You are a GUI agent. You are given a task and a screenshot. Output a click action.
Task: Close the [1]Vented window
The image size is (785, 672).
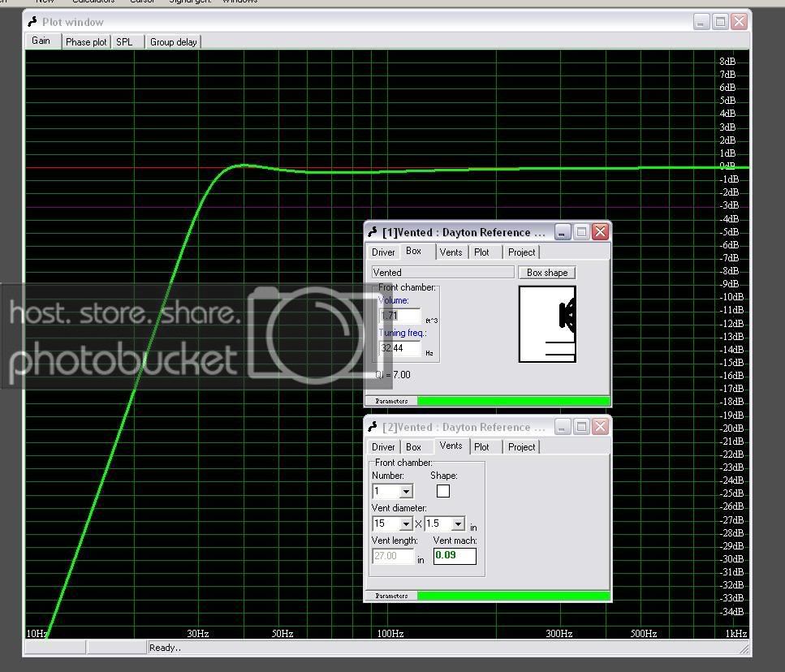point(600,231)
